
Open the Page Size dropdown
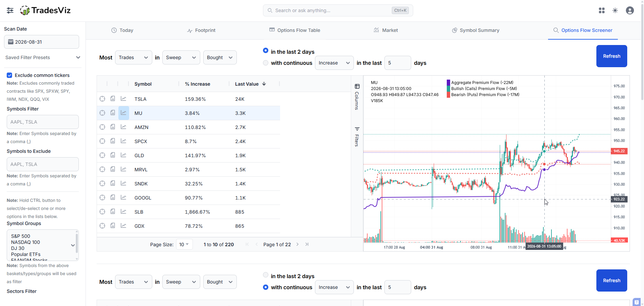(184, 245)
